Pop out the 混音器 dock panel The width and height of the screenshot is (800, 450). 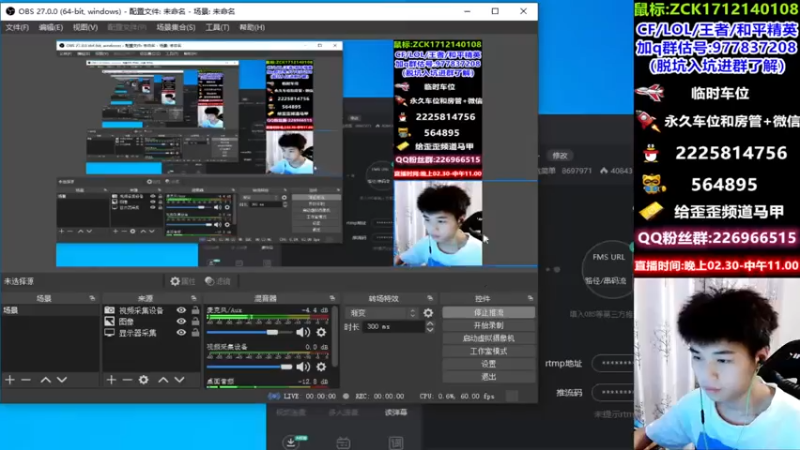tap(332, 298)
